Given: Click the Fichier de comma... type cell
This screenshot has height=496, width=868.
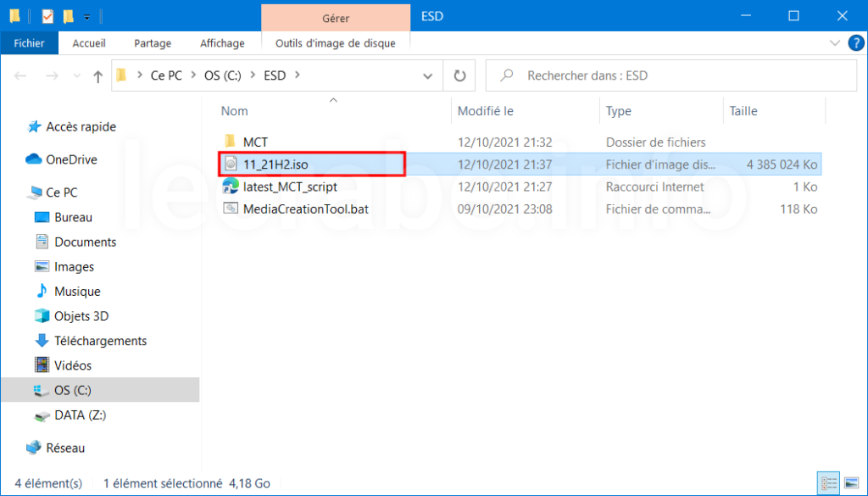Looking at the screenshot, I should tap(658, 209).
